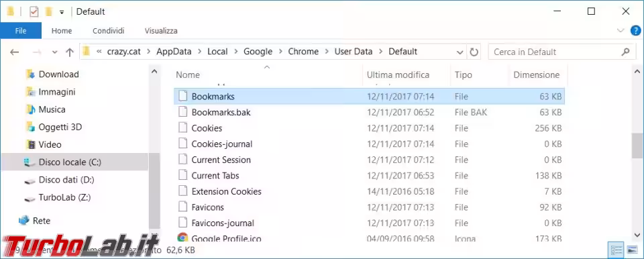Switch to the Condividi ribbon tab
The image size is (644, 259).
pos(109,31)
